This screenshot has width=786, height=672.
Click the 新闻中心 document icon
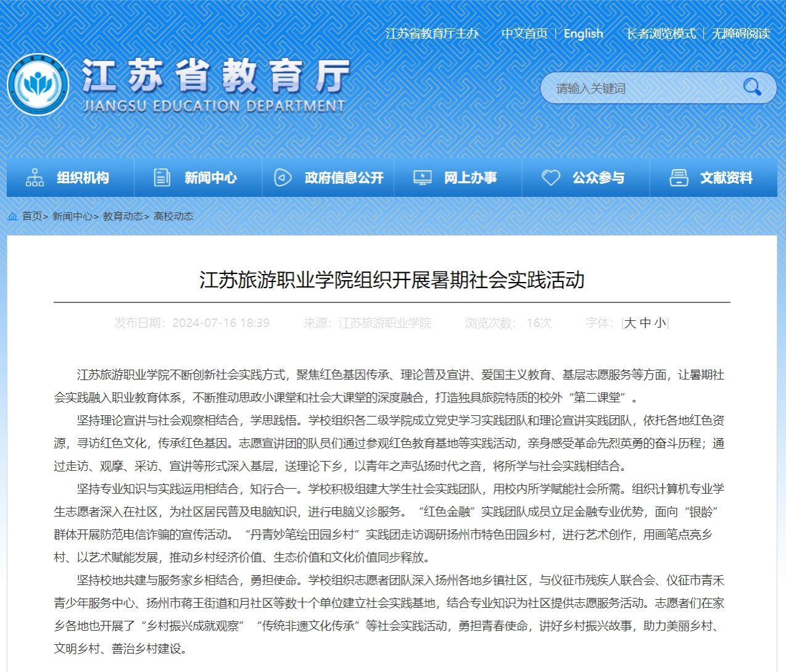162,178
